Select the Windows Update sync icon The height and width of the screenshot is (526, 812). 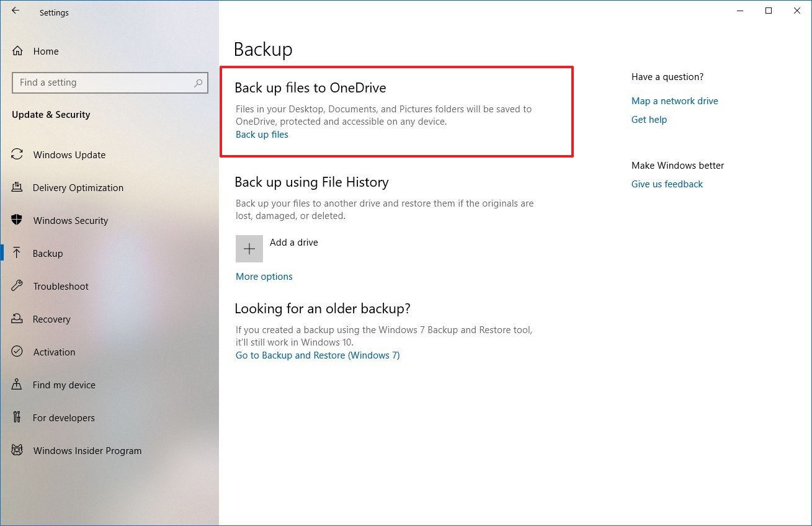pyautogui.click(x=17, y=155)
